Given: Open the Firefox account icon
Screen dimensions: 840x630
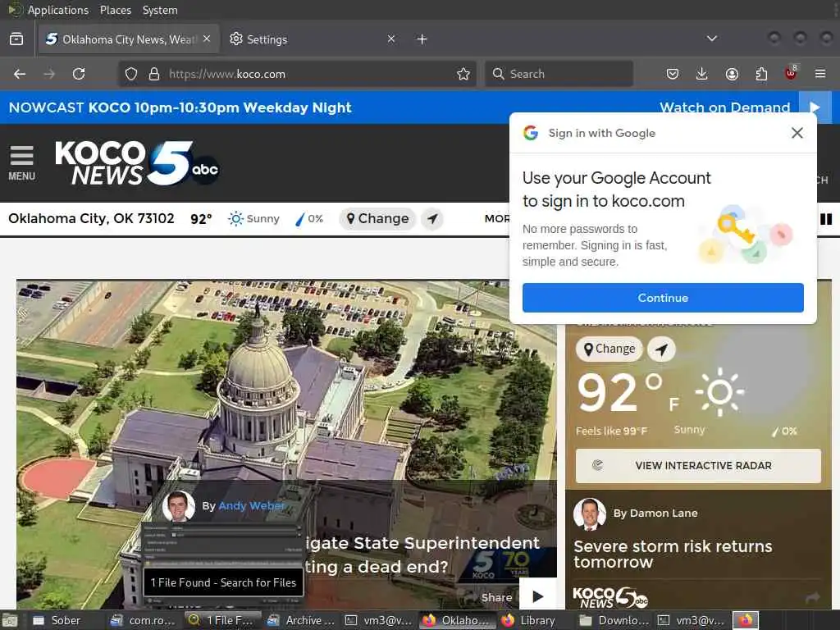Looking at the screenshot, I should tap(732, 74).
